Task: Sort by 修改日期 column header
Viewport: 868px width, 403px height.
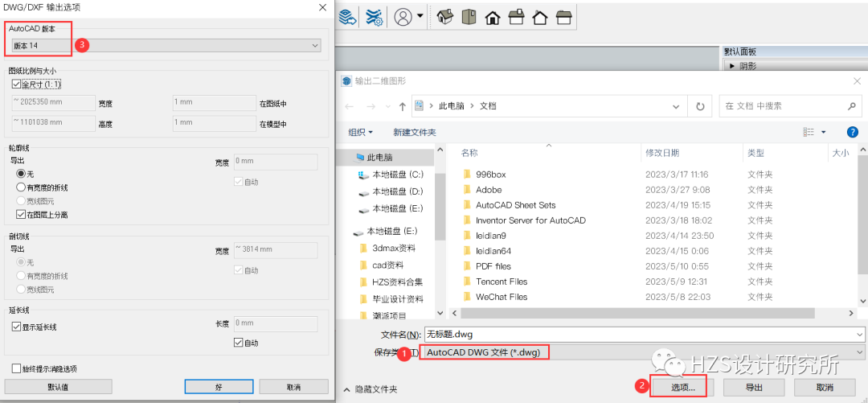Action: [662, 153]
